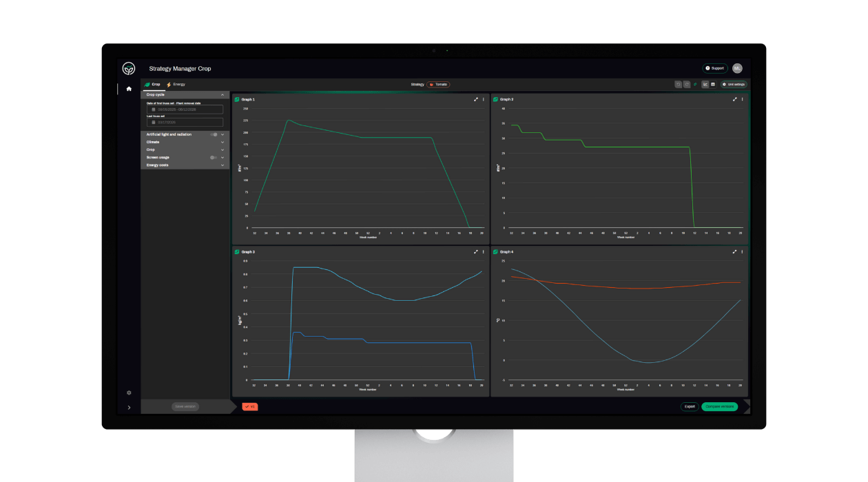
Task: Expand the Energy costs section
Action: point(223,165)
